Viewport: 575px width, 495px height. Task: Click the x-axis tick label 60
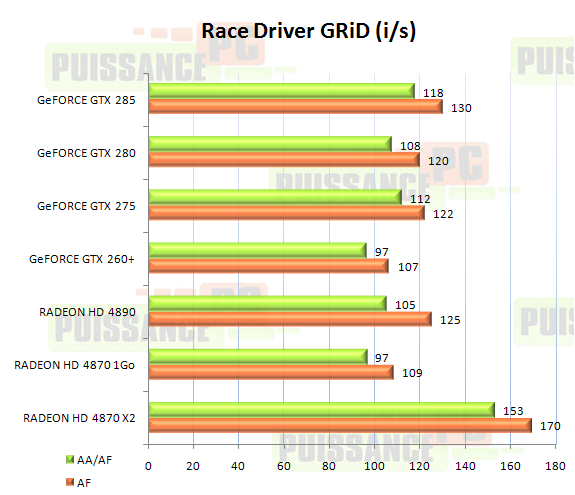[x=283, y=466]
